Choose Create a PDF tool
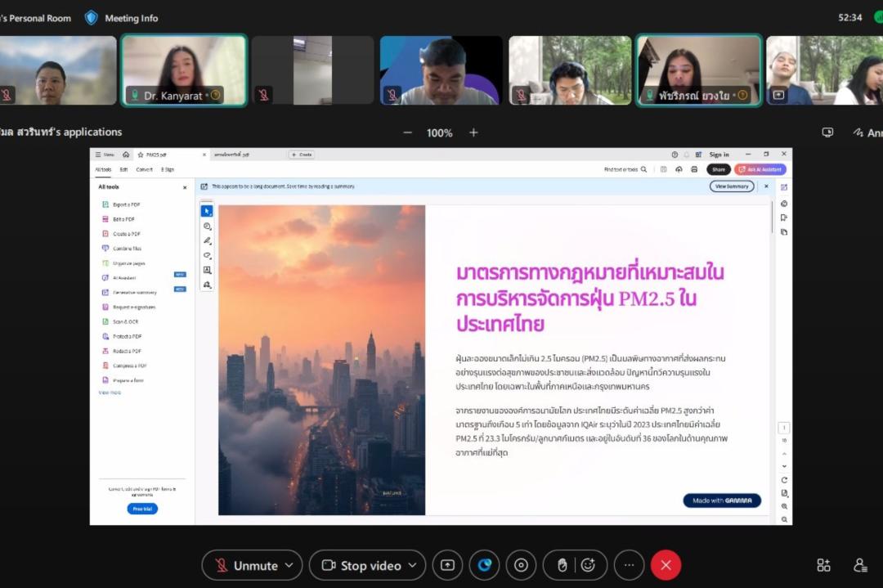The image size is (883, 588). [121, 234]
